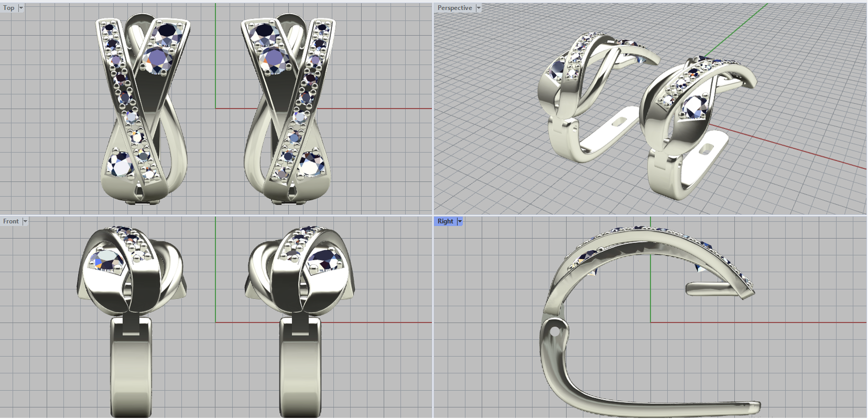Pick large bottom gemstone on left Top-view earring
868x419 pixels.
(120, 164)
